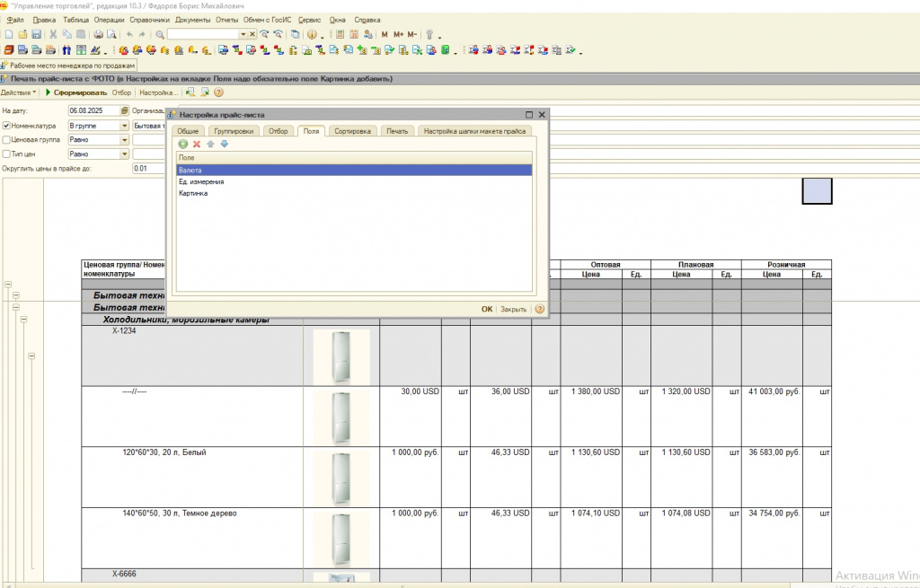This screenshot has width=920, height=588.
Task: Move field down with blue arrow
Action: (x=225, y=145)
